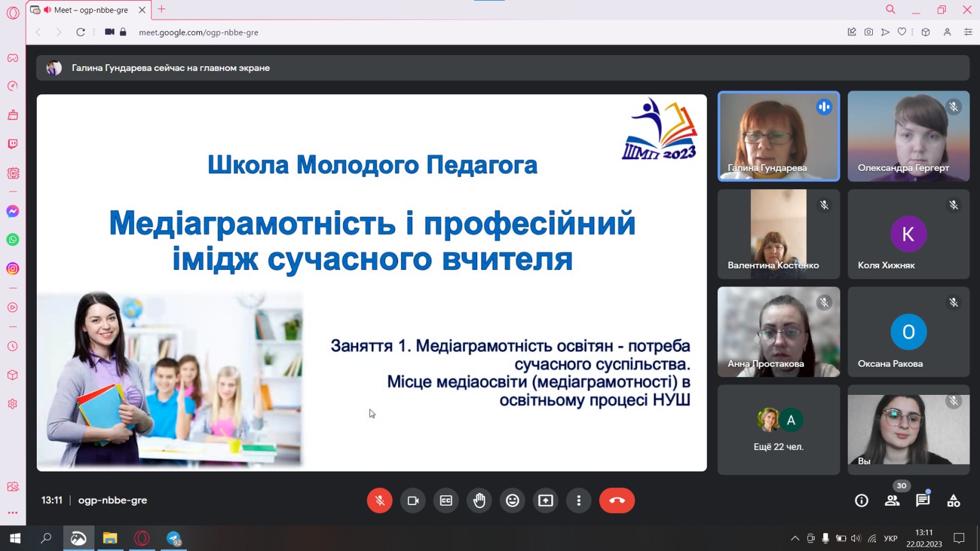The width and height of the screenshot is (980, 551).
Task: Open the chat panel
Action: [x=923, y=501]
